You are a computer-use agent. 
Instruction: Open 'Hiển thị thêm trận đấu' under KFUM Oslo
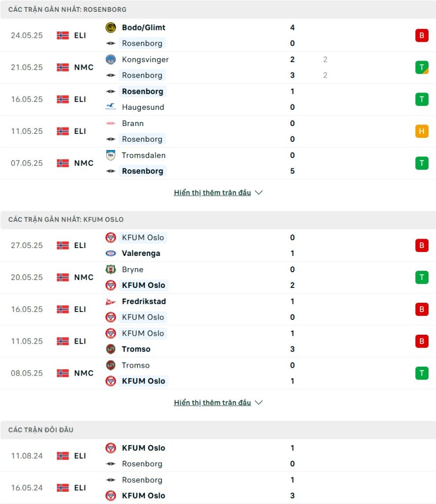[212, 403]
